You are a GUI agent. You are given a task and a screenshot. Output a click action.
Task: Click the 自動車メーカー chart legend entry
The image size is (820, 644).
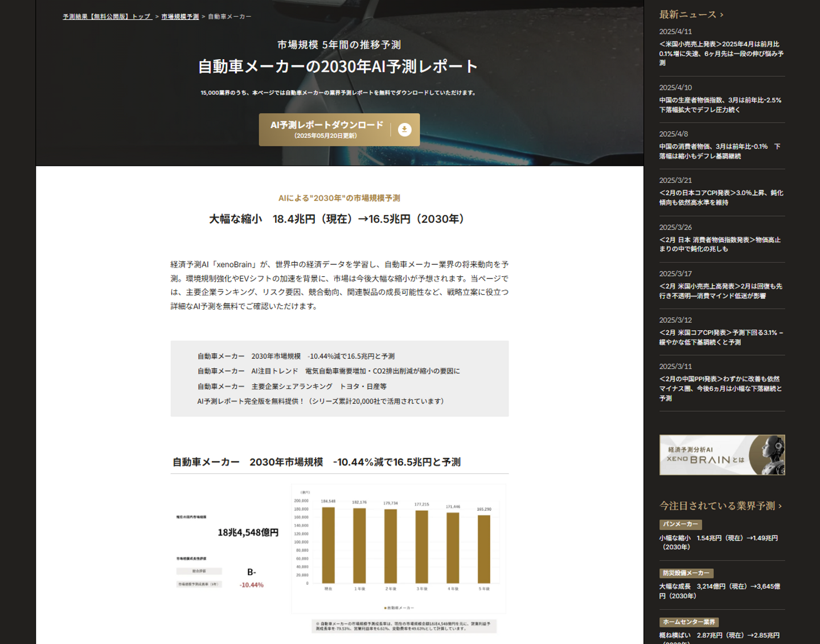pyautogui.click(x=399, y=608)
